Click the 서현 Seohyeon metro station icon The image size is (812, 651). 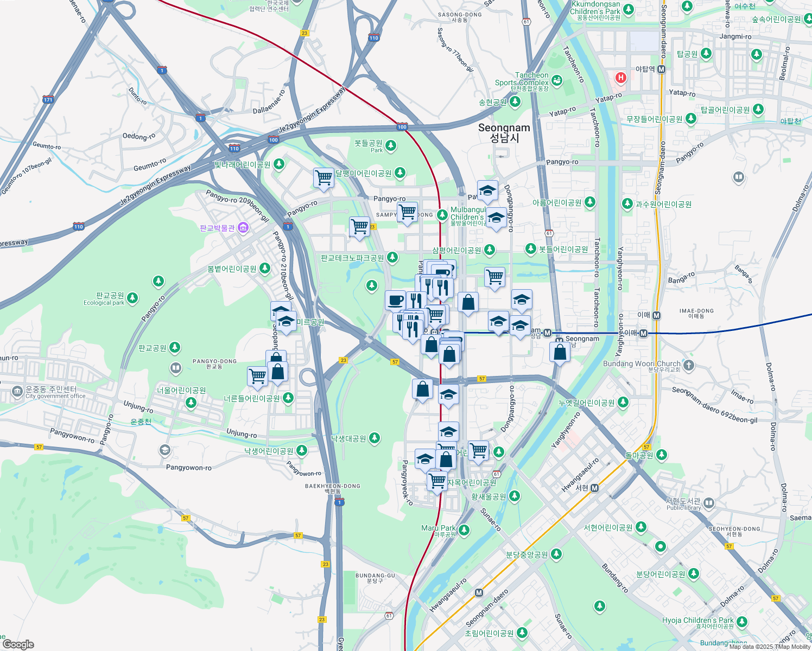(x=593, y=487)
